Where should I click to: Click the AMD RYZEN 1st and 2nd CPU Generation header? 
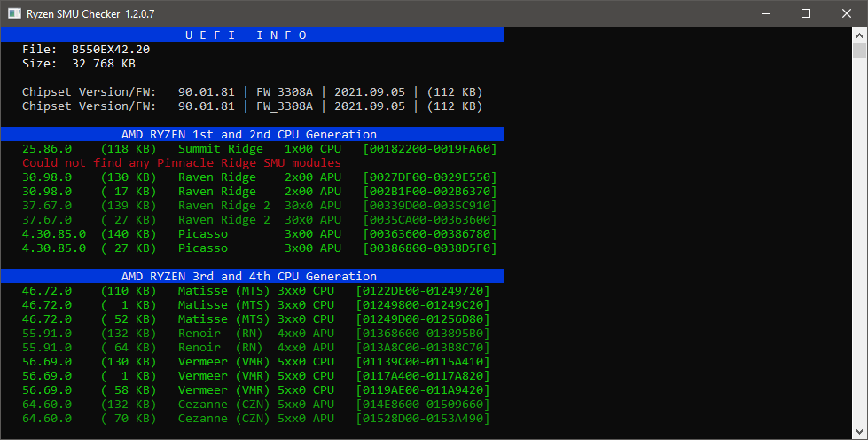(253, 134)
